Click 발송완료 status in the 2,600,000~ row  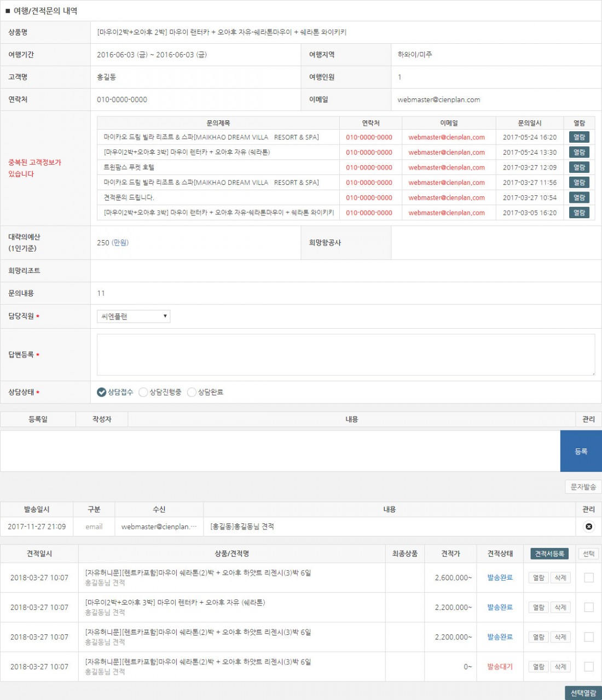pos(500,577)
